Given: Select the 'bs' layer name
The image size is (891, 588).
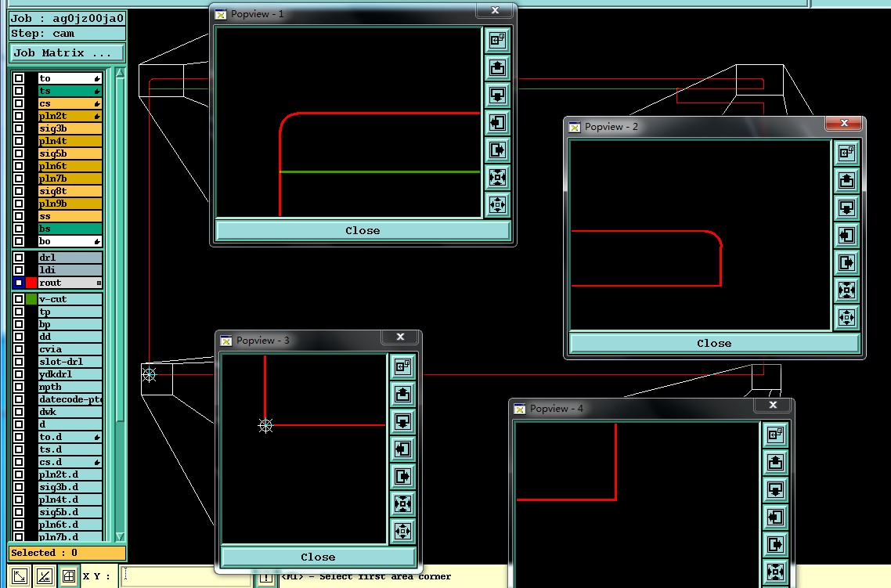Looking at the screenshot, I should coord(70,229).
